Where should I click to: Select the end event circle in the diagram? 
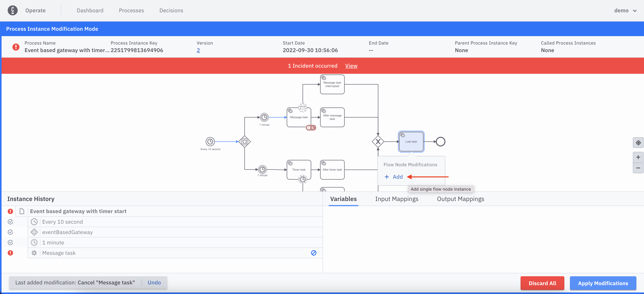point(441,141)
